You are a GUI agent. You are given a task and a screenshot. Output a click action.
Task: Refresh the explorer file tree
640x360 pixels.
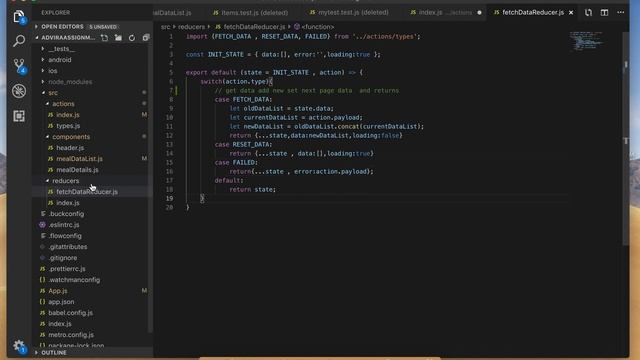pyautogui.click(x=132, y=38)
